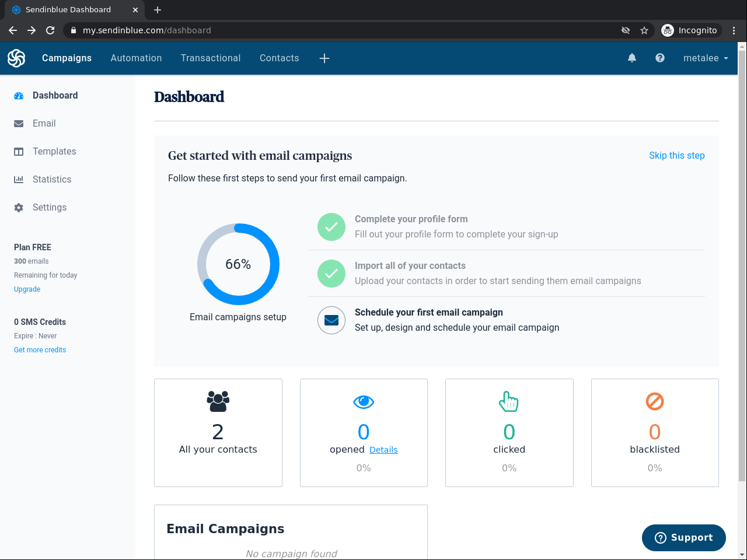Click the blue eye opened icon
Viewport: 747px width, 560px height.
[364, 402]
